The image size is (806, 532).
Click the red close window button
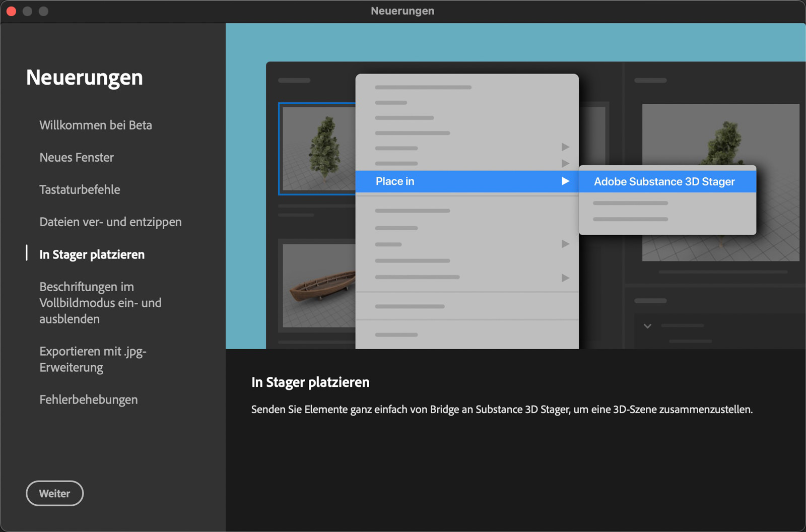(11, 11)
